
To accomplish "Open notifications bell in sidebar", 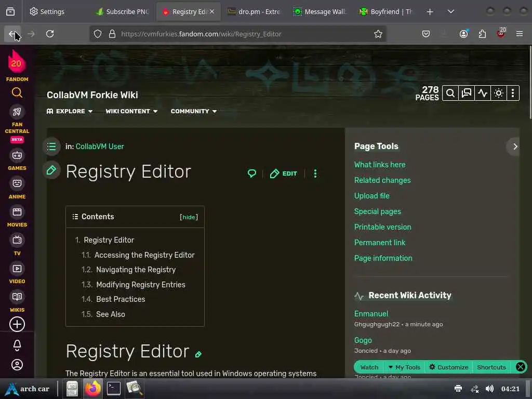I will tap(17, 345).
